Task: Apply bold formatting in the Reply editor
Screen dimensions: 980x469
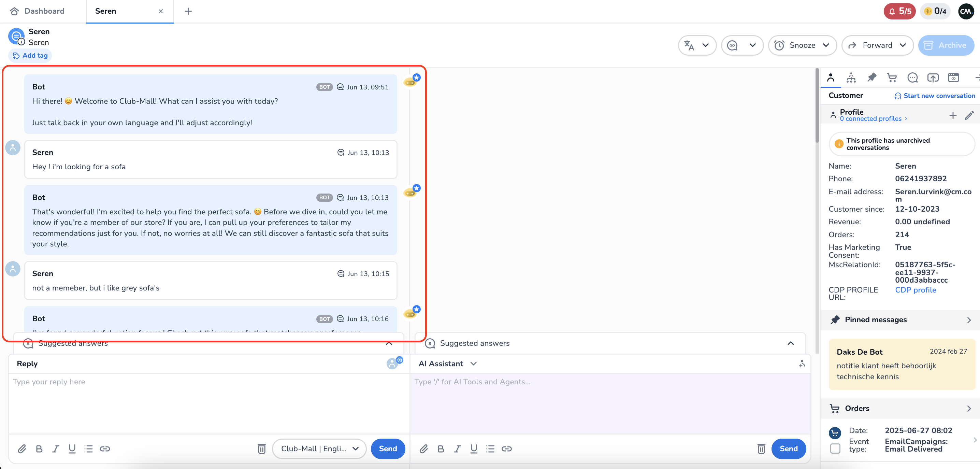Action: pos(39,449)
